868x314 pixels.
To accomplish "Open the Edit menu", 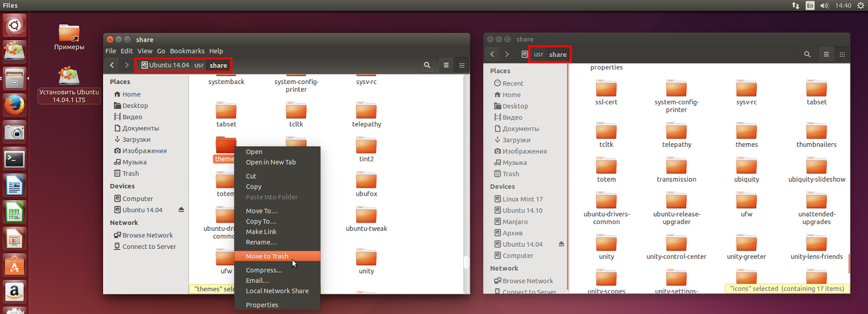I will pyautogui.click(x=127, y=51).
